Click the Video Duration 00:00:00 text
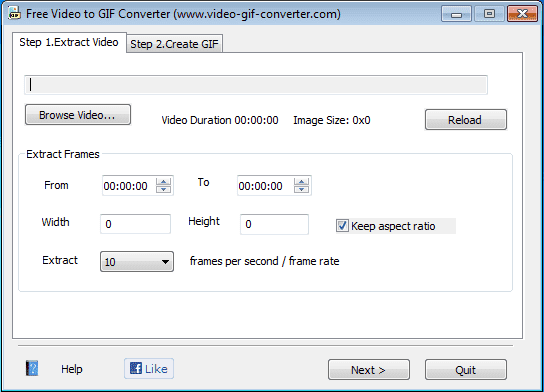544x392 pixels. click(220, 120)
